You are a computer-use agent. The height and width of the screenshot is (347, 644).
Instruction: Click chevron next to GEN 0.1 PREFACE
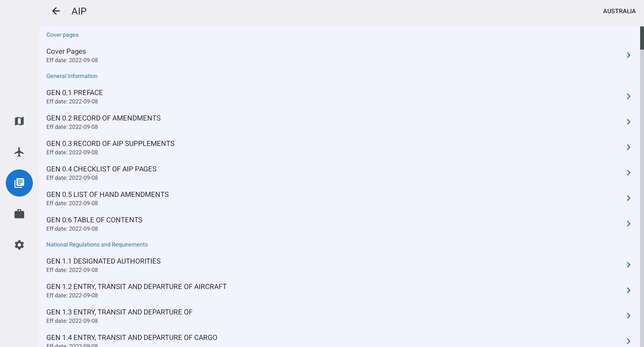(x=629, y=96)
